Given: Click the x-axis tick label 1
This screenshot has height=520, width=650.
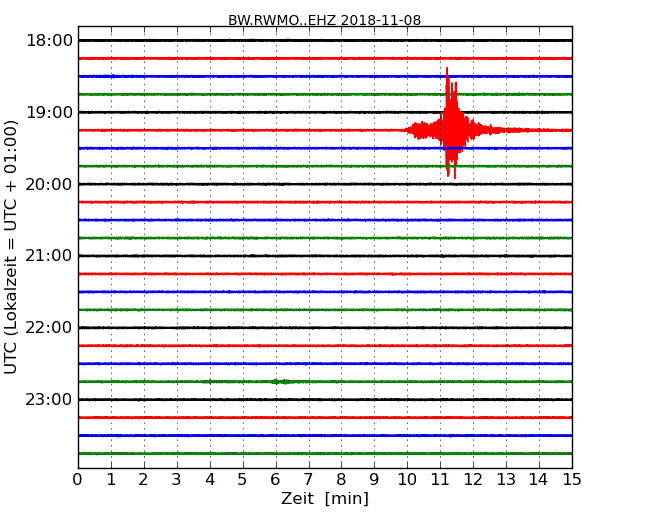Looking at the screenshot, I should 111,479.
